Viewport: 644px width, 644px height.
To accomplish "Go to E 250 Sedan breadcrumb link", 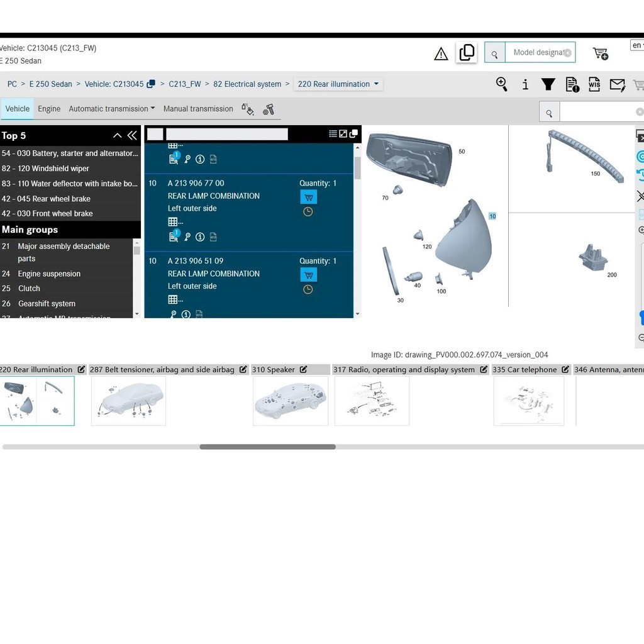I will coord(50,84).
